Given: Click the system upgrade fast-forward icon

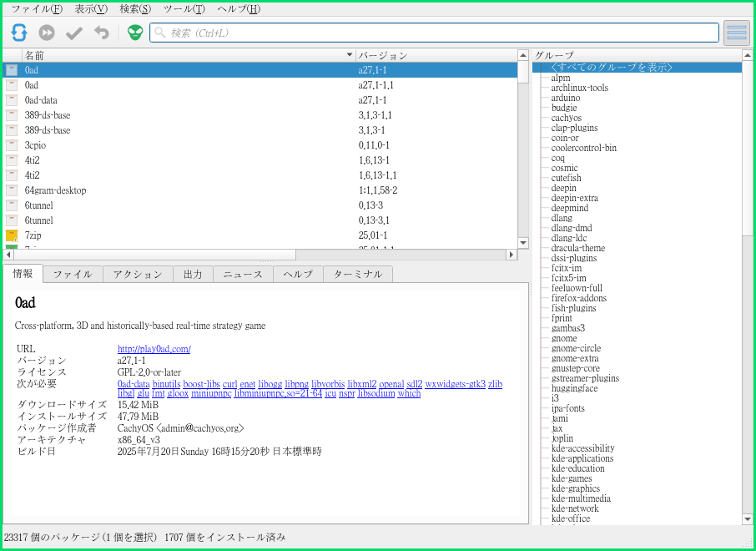Looking at the screenshot, I should [x=47, y=33].
